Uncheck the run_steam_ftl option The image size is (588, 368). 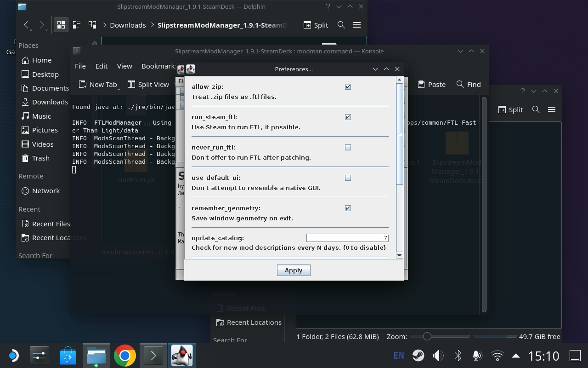click(348, 117)
